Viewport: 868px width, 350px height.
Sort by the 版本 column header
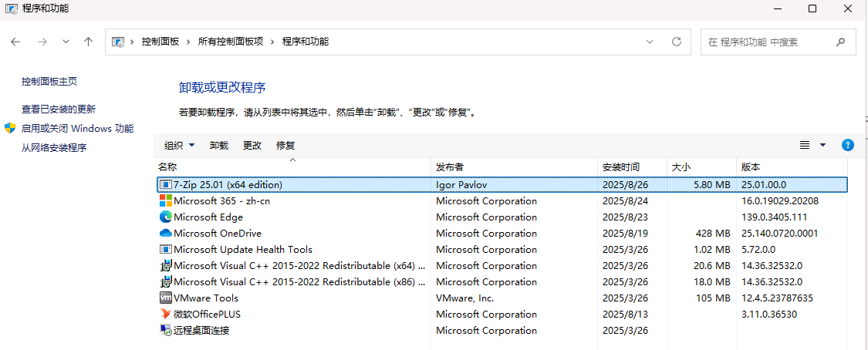(x=792, y=167)
